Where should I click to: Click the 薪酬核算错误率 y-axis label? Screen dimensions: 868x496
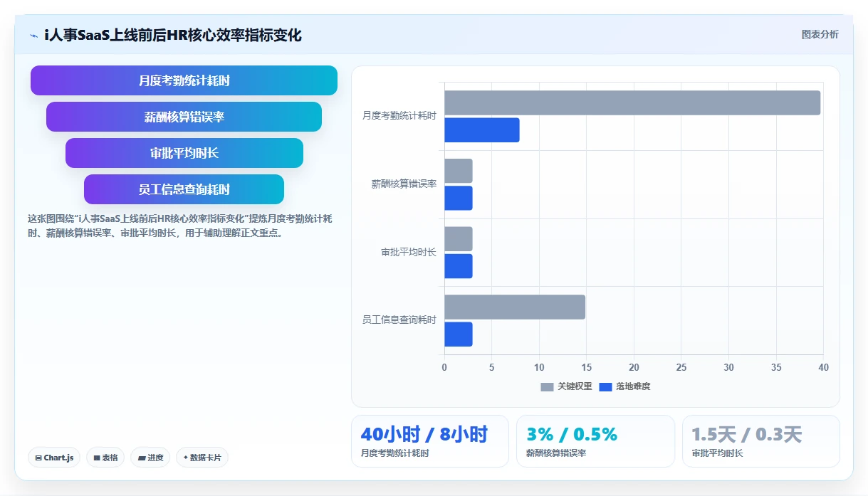click(404, 184)
